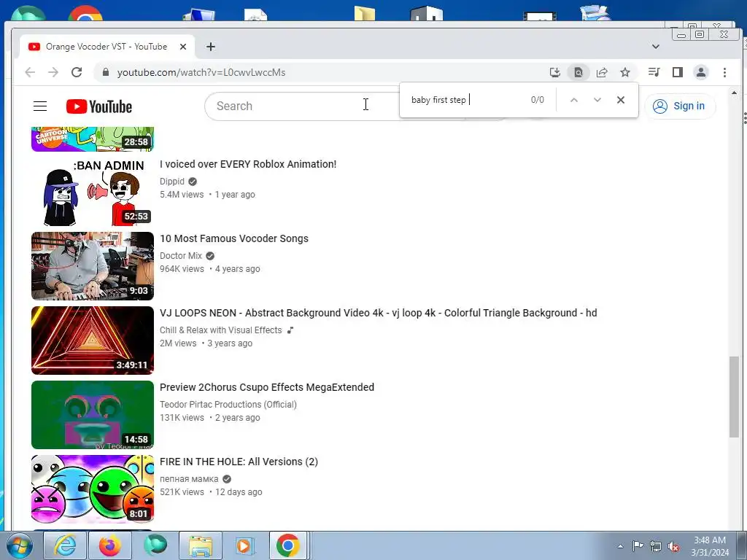
Task: Click the '964K views' text
Action: pos(182,268)
